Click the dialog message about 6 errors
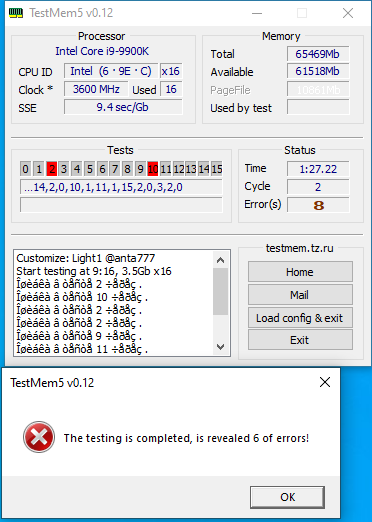This screenshot has height=522, width=372. point(186,438)
